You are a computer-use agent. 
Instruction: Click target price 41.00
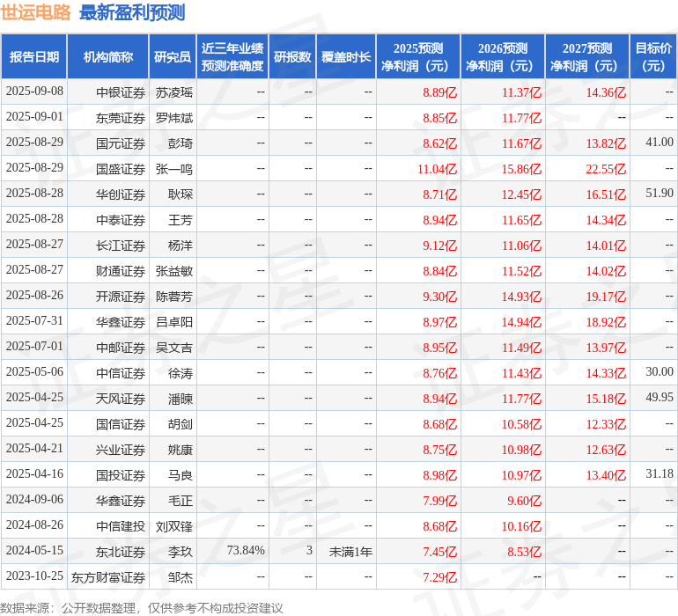[660, 143]
